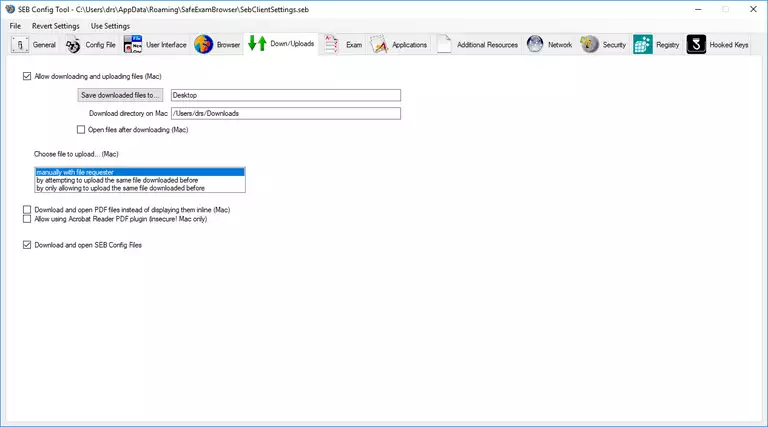The width and height of the screenshot is (768, 427).
Task: Toggle Download and open SEB Config Files
Action: [x=26, y=244]
